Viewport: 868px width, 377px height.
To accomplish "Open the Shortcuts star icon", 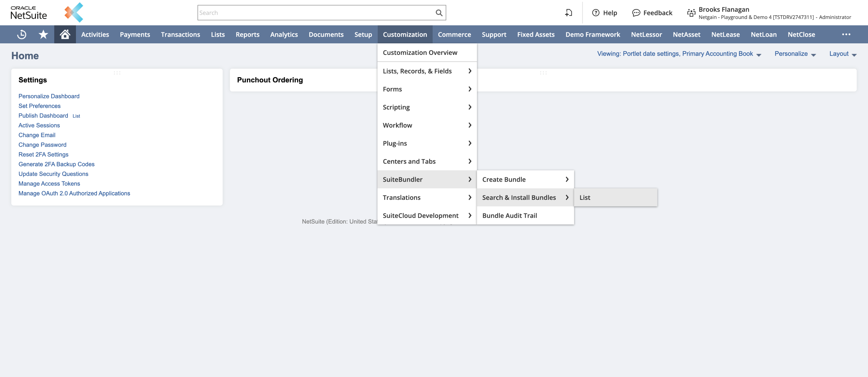I will click(43, 34).
